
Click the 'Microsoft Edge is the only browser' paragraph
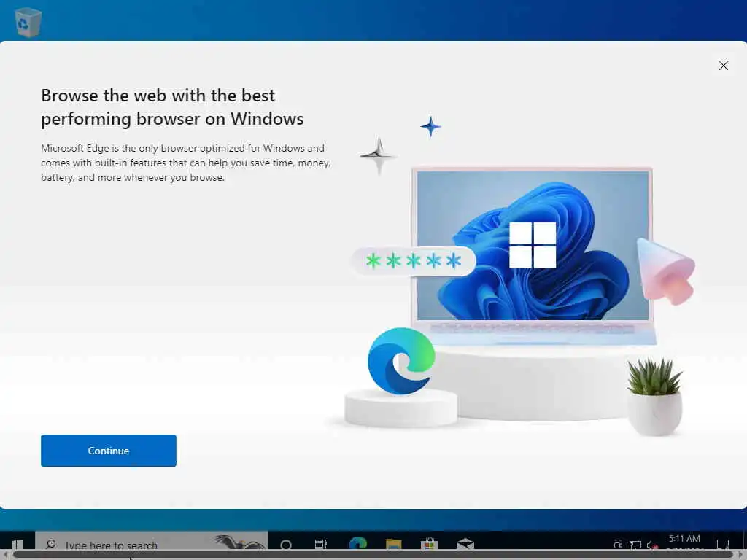point(186,163)
